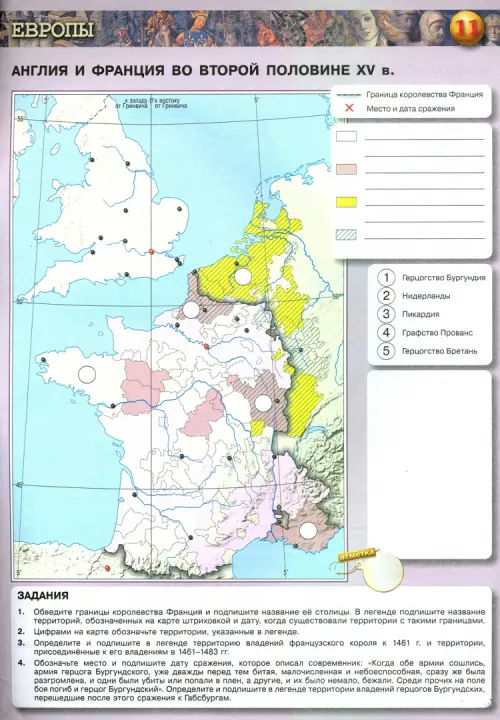
Task: Pick the hatched legend swatch
Action: 346,235
